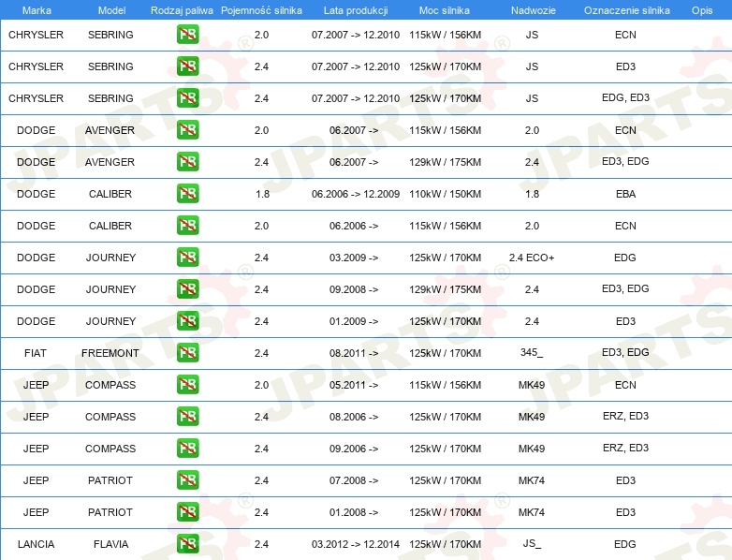The height and width of the screenshot is (560, 732).
Task: Select the FREEMONT model cell
Action: [110, 353]
